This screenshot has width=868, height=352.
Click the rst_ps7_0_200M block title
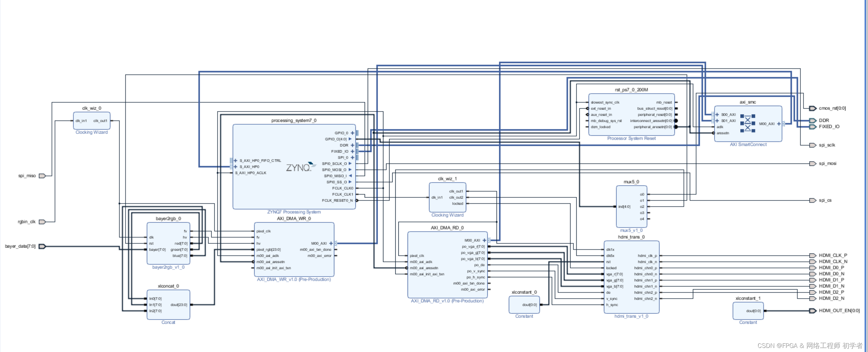(x=631, y=90)
